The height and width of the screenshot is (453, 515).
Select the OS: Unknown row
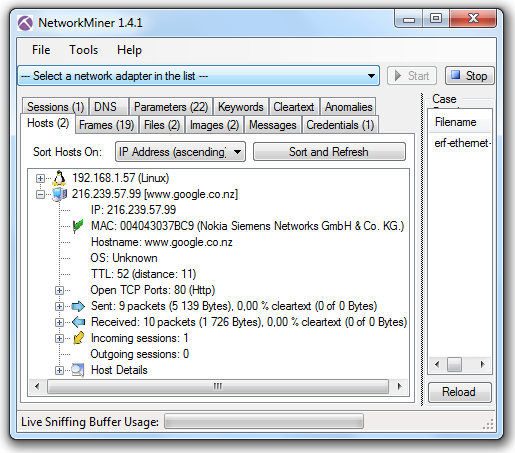[x=124, y=258]
